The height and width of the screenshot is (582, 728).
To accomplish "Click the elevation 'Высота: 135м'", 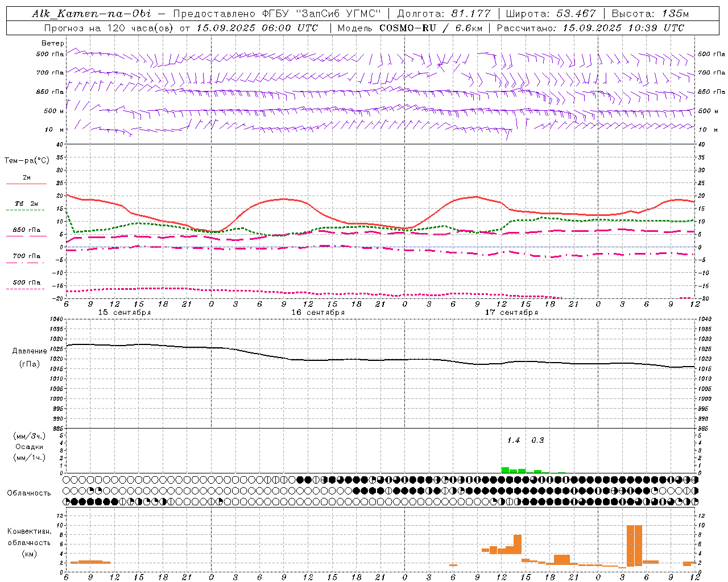I will coord(650,14).
